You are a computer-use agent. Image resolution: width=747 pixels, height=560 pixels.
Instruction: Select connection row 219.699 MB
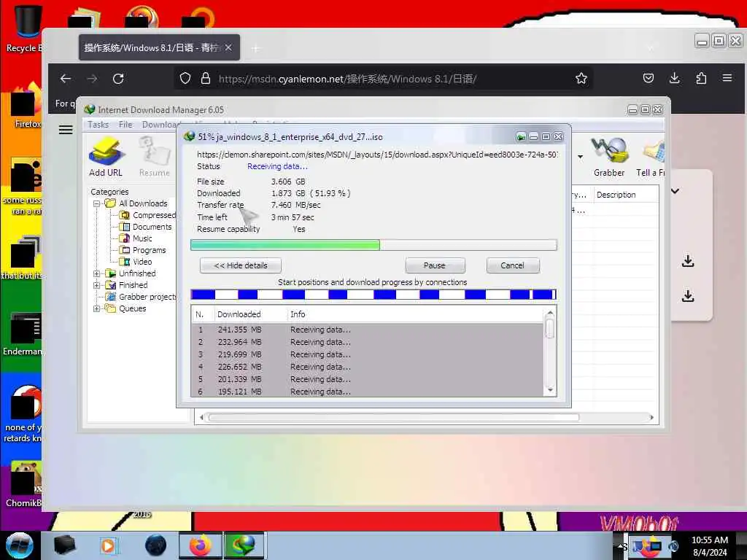coord(368,354)
